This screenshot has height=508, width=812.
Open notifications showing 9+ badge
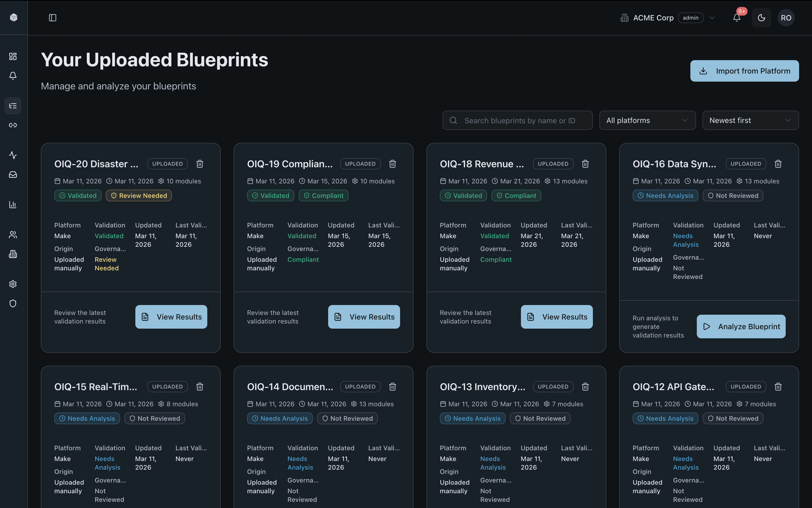tap(737, 17)
